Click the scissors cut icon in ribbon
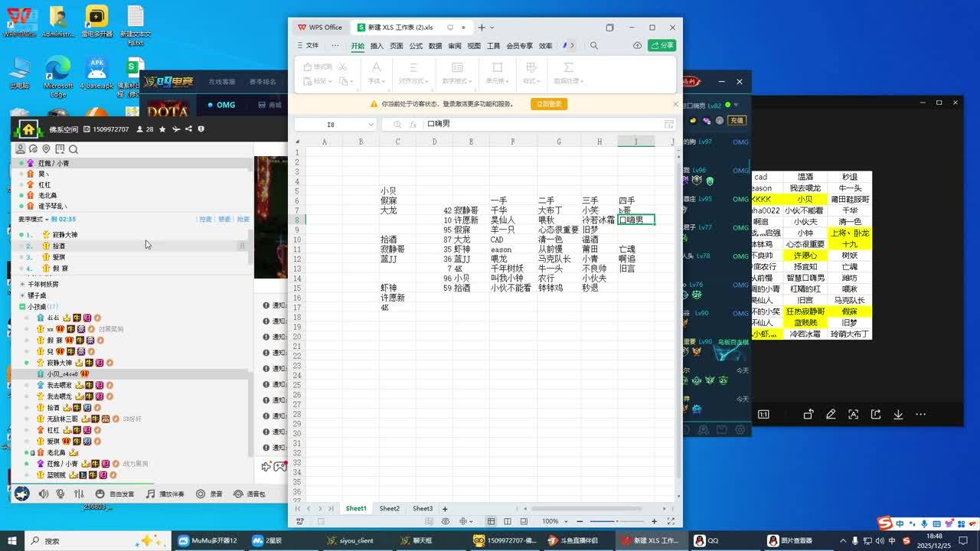The width and height of the screenshot is (980, 551). 342,67
